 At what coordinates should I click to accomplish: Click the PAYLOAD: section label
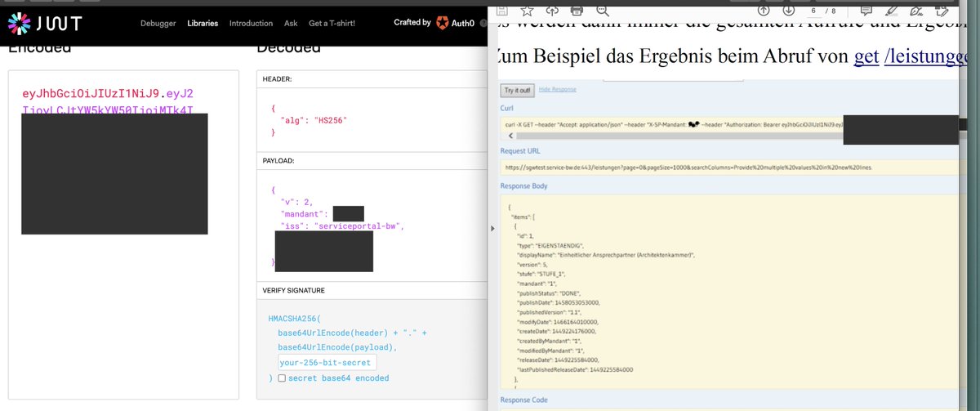coord(280,161)
